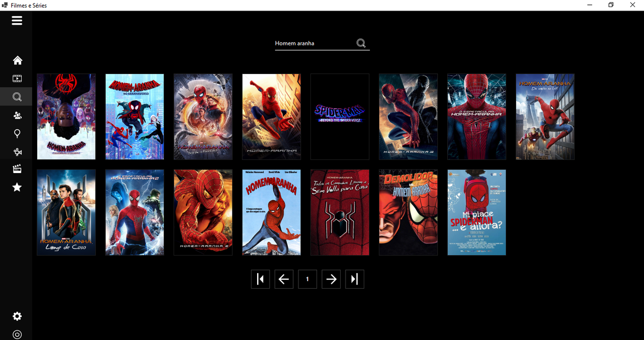Screen dimensions: 644x340
Task: Open the film strip video icon in sidebar
Action: [x=17, y=78]
